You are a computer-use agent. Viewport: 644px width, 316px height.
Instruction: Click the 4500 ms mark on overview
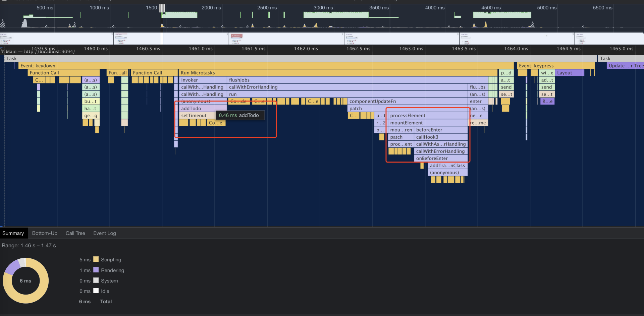491,8
